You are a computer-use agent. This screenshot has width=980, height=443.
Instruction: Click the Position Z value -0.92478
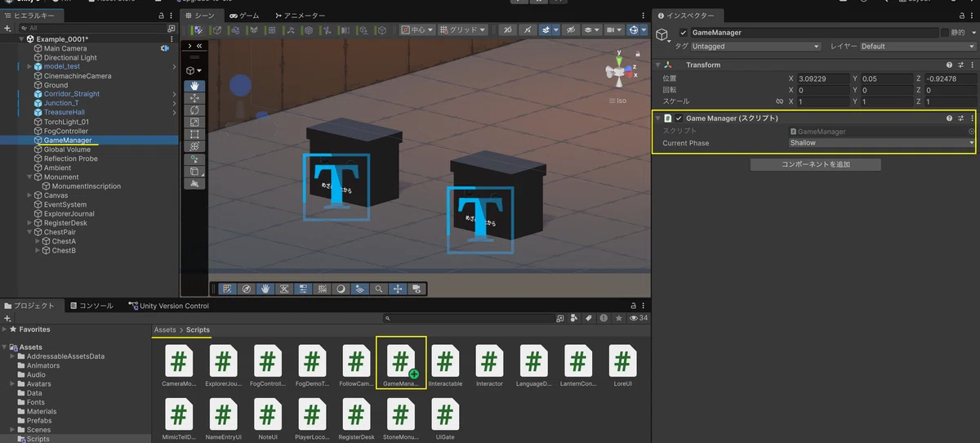coord(949,78)
